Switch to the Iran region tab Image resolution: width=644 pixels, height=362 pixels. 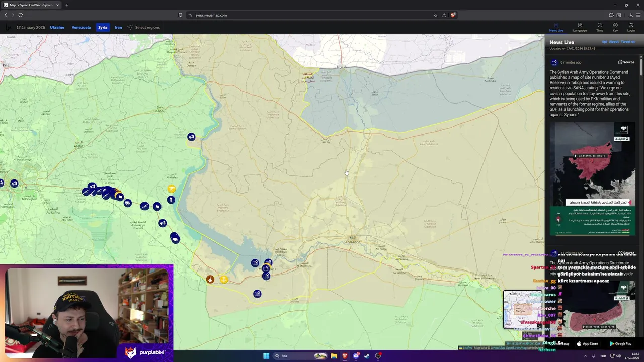118,27
